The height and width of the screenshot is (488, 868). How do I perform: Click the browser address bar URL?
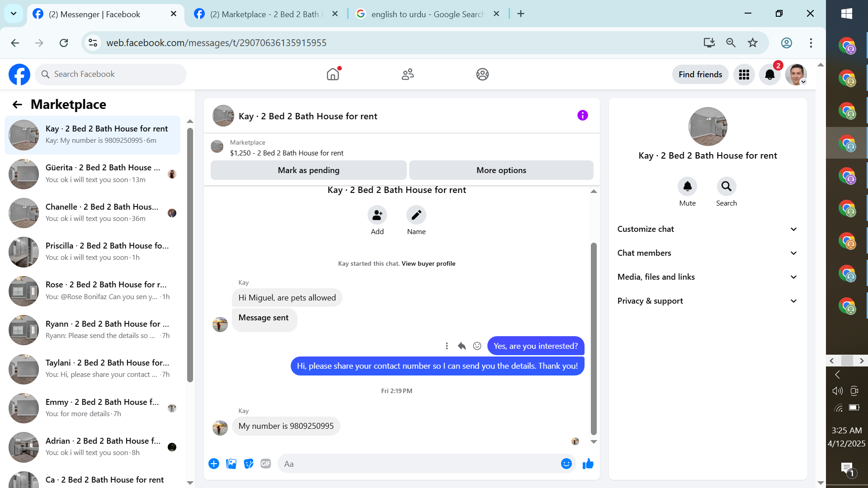tap(217, 43)
